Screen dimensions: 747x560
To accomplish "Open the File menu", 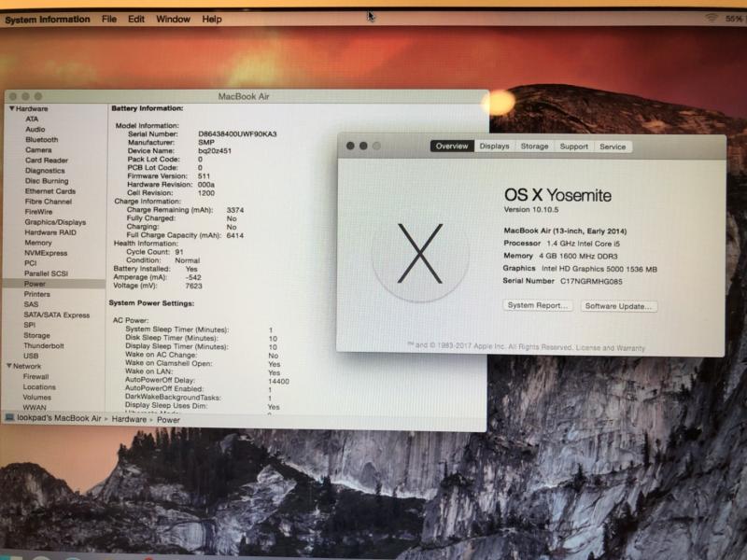I will (x=109, y=19).
